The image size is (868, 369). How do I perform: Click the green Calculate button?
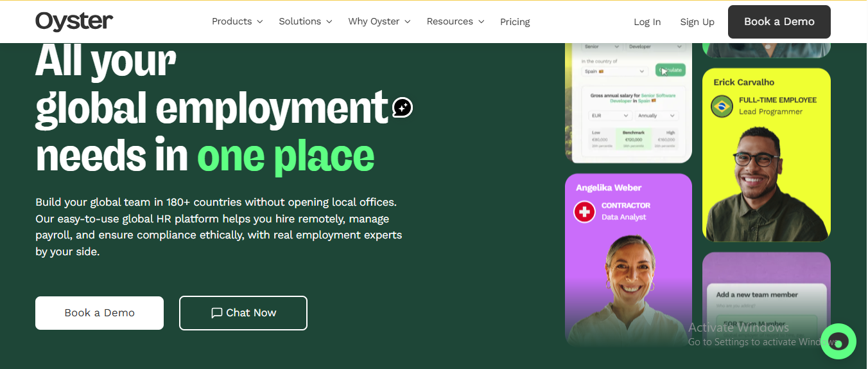tap(670, 71)
